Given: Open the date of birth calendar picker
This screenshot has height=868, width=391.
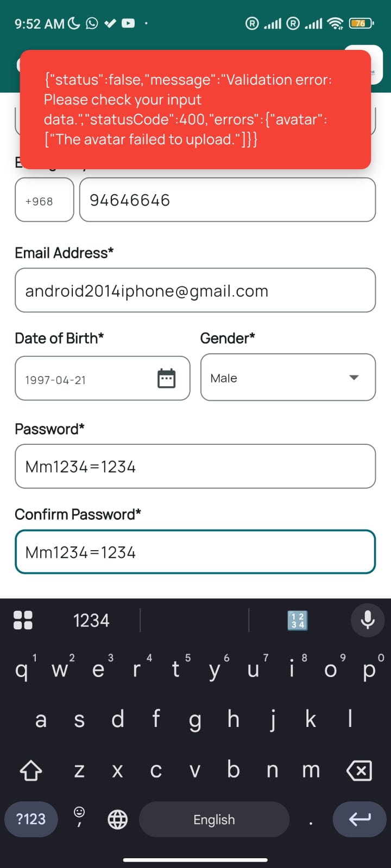Looking at the screenshot, I should point(166,378).
